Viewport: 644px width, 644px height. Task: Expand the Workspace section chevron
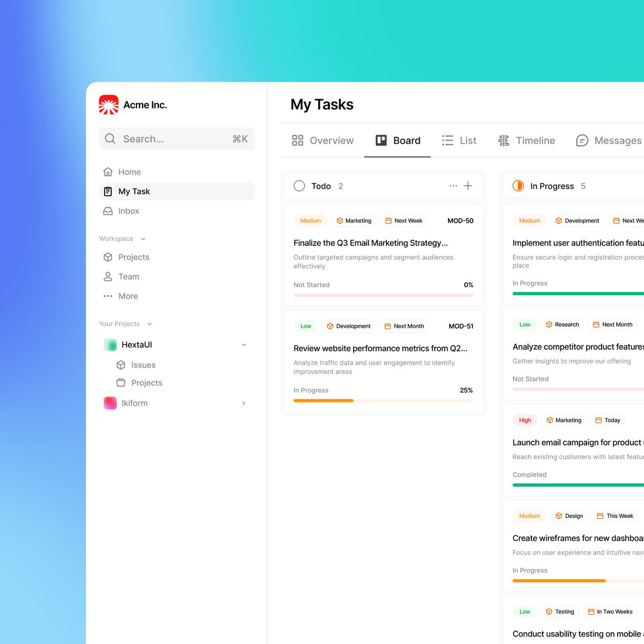point(143,239)
